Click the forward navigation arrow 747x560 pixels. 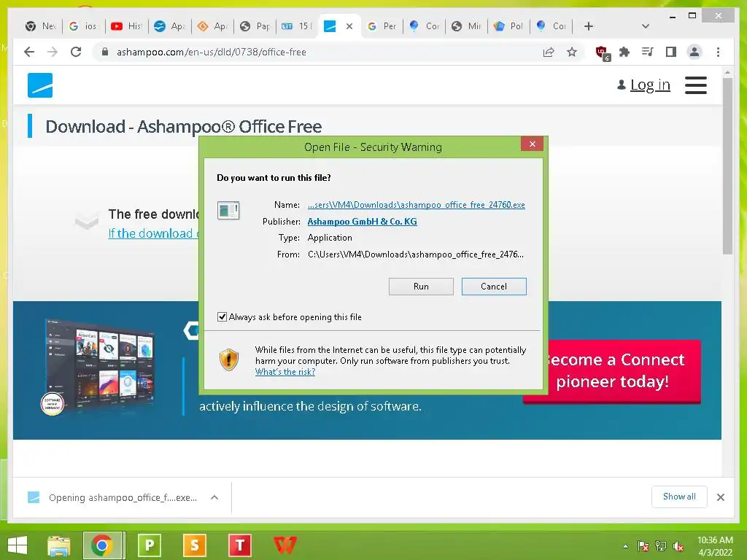tap(53, 52)
